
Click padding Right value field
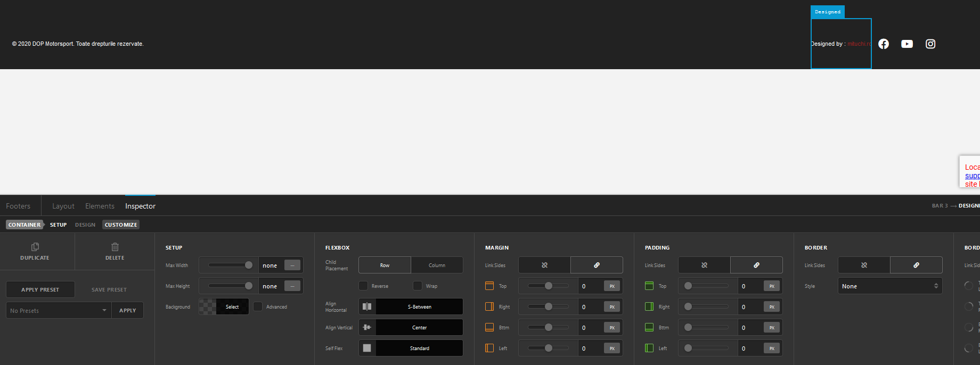click(x=750, y=306)
